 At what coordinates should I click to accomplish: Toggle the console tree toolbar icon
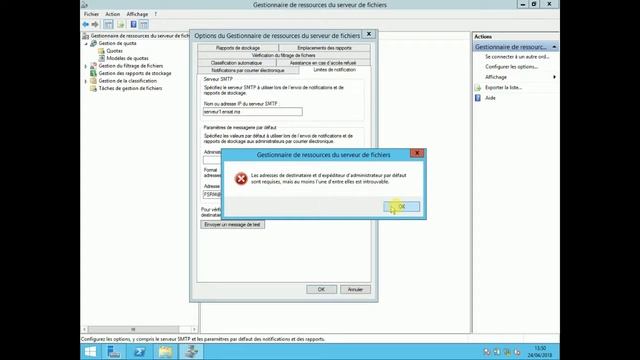pyautogui.click(x=108, y=24)
